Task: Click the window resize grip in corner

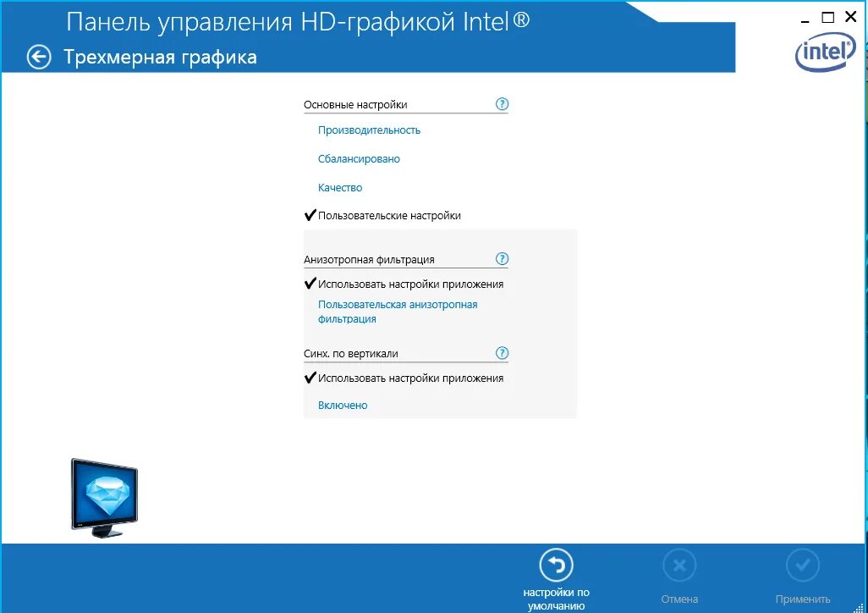Action: pos(859,607)
